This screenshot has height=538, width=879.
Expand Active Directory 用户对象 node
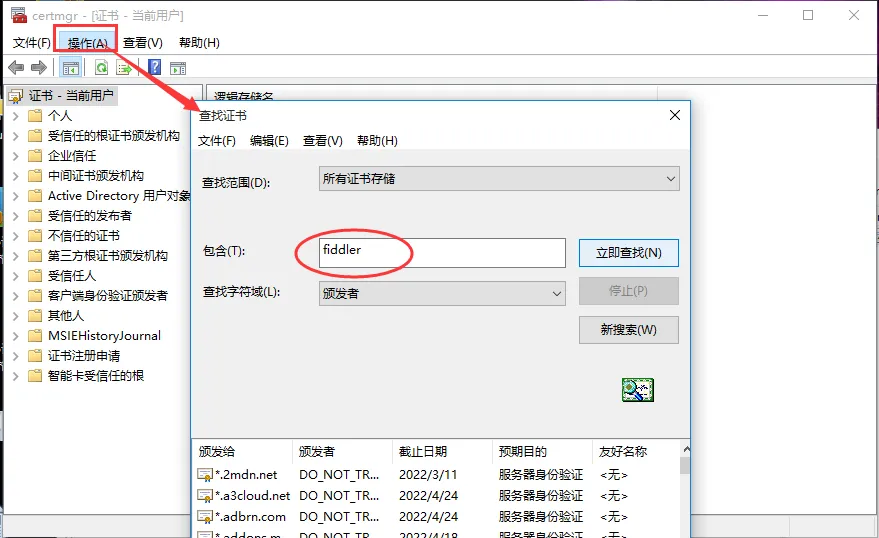tap(16, 196)
